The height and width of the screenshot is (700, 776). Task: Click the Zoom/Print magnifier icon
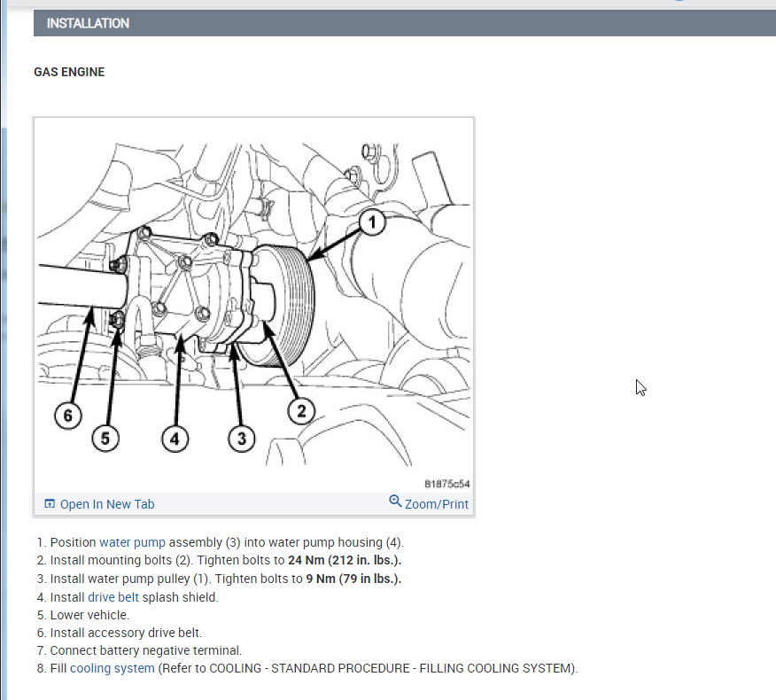point(395,501)
